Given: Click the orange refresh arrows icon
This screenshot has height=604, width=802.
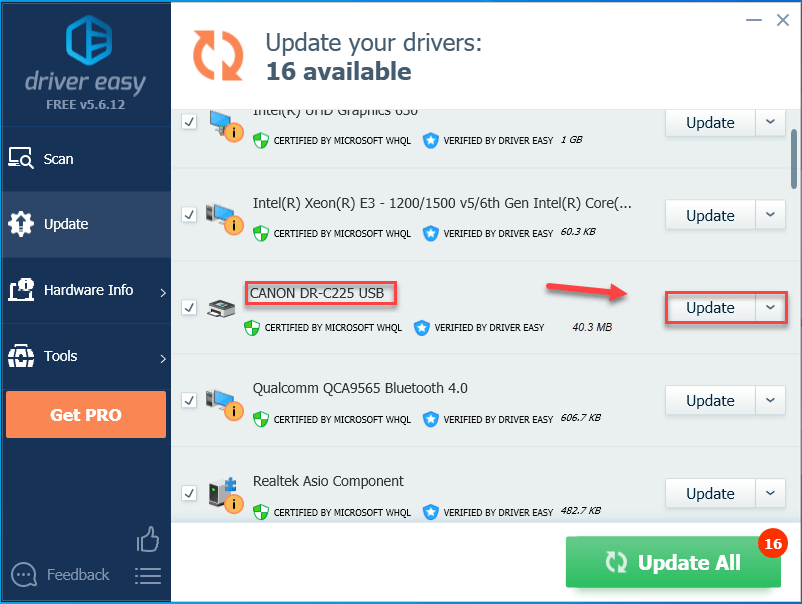Looking at the screenshot, I should click(218, 55).
